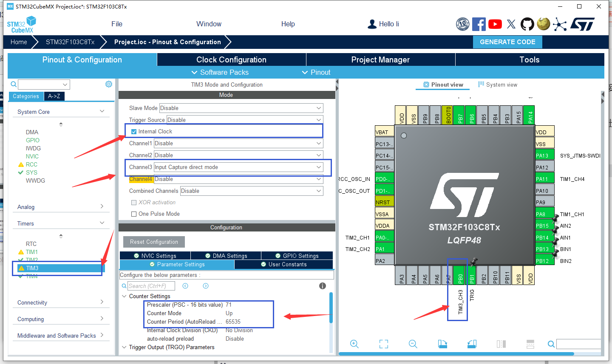Open the ST YouTube channel icon
Image resolution: width=612 pixels, height=364 pixels.
coord(495,24)
